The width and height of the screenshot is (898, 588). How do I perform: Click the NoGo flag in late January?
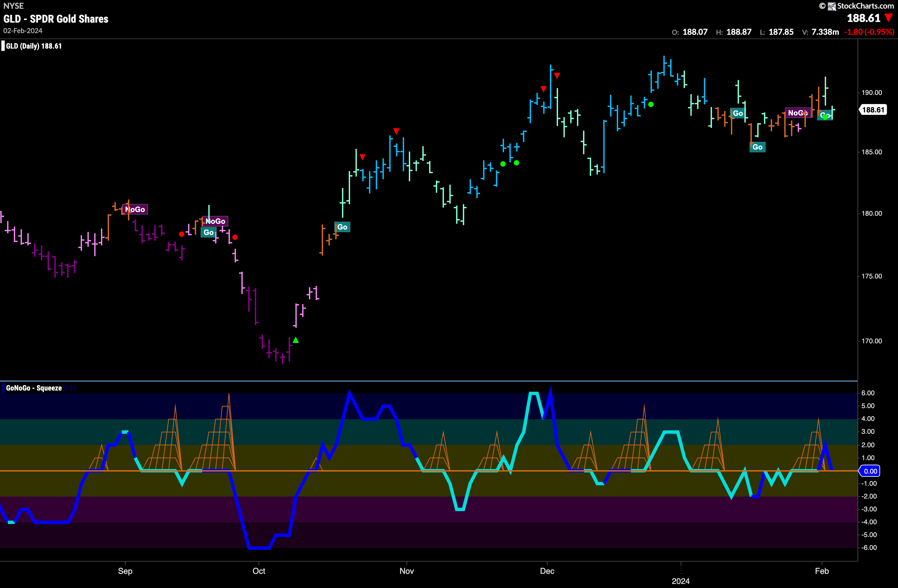pyautogui.click(x=798, y=112)
